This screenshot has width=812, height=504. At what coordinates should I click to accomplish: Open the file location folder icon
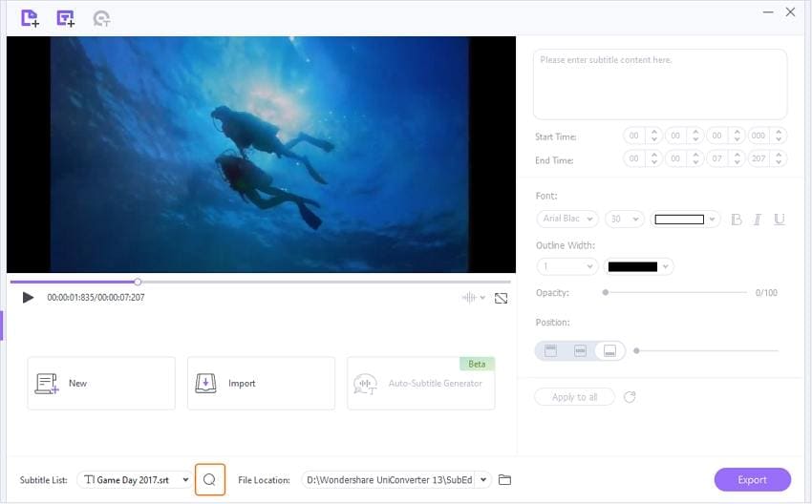[505, 480]
